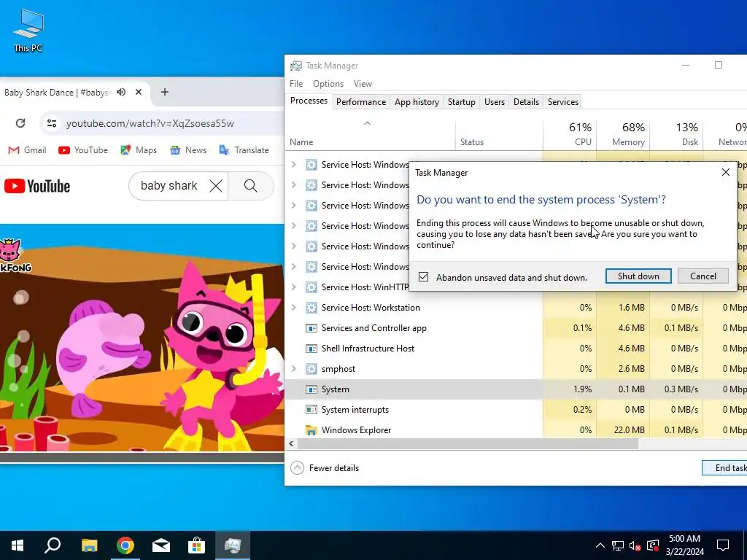Sort by 61% CPU column
Image resolution: width=747 pixels, height=560 pixels.
(x=570, y=135)
